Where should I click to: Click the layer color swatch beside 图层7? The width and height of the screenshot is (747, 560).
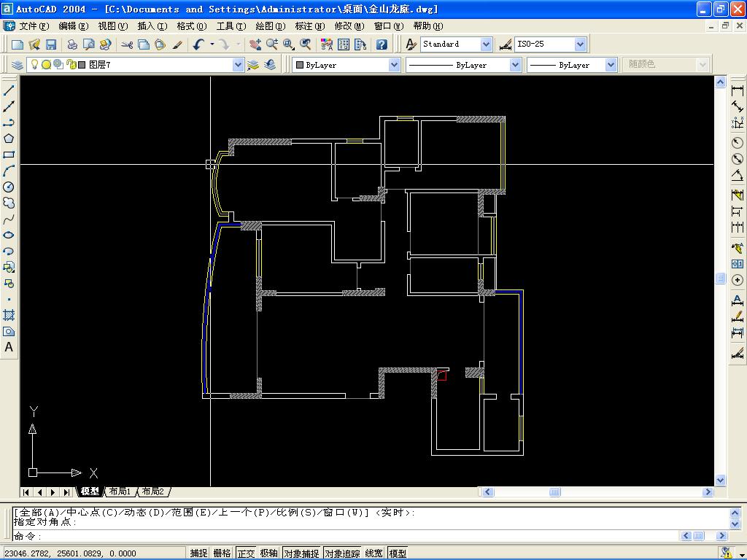82,64
